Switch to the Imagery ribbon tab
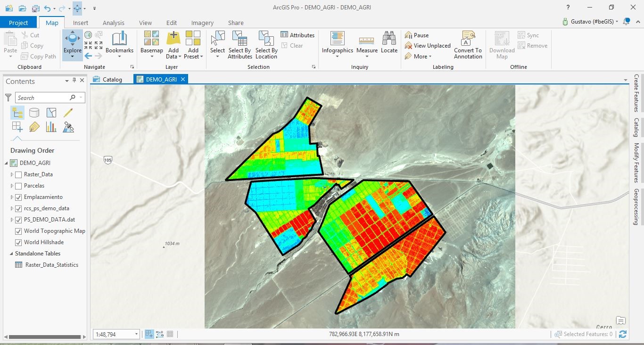Image resolution: width=644 pixels, height=345 pixels. 202,23
